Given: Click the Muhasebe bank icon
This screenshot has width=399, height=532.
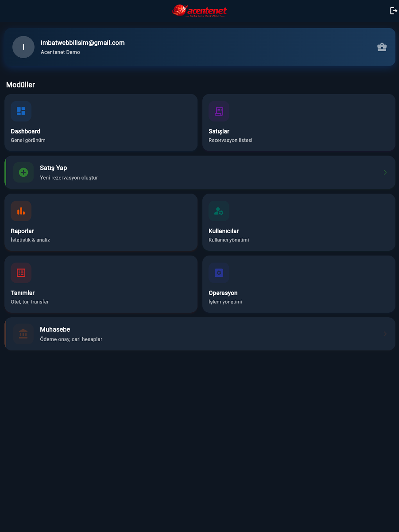Looking at the screenshot, I should point(23,334).
